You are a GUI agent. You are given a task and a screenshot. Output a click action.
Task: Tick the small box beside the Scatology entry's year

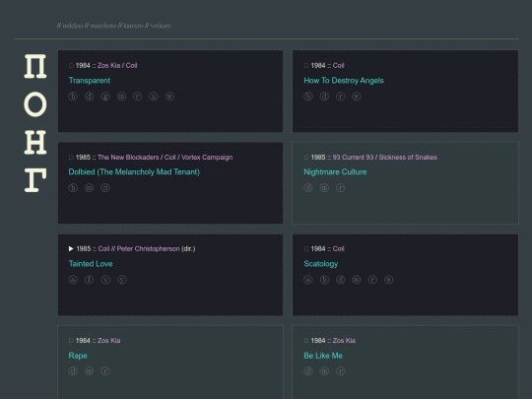coord(306,248)
